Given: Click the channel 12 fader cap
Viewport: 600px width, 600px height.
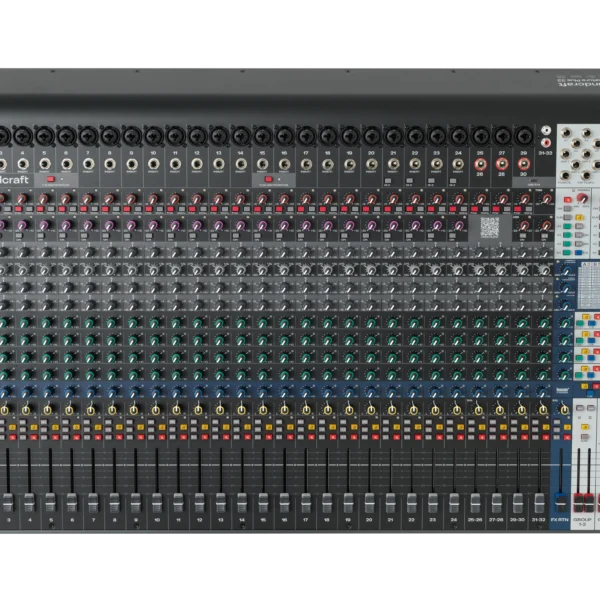Looking at the screenshot, I should (x=199, y=502).
